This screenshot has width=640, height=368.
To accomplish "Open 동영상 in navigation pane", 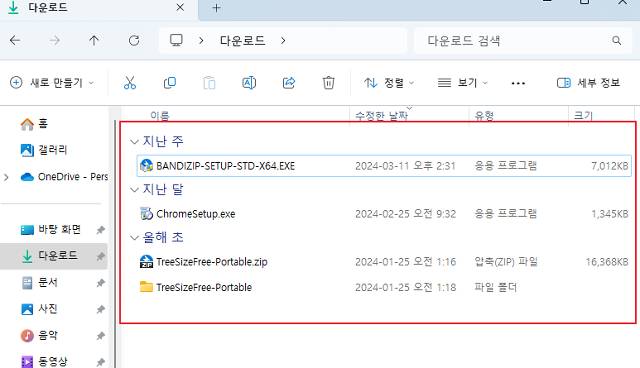I will pyautogui.click(x=44, y=361).
